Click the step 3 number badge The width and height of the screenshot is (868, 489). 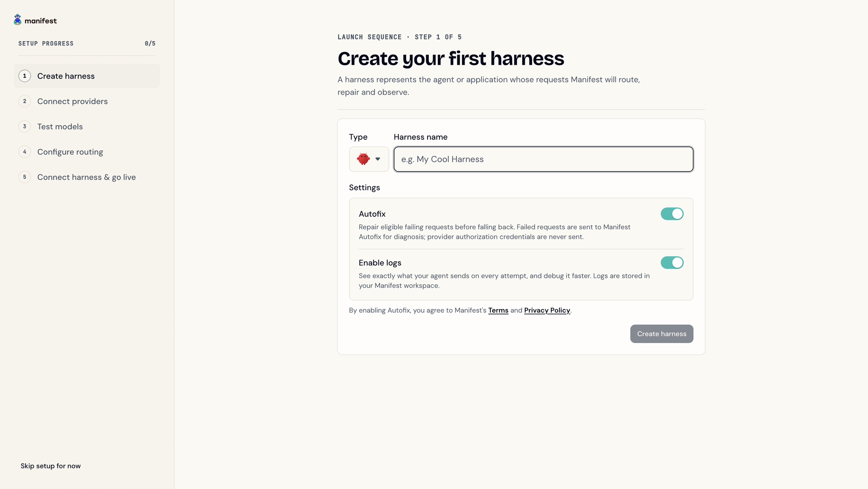click(x=25, y=126)
